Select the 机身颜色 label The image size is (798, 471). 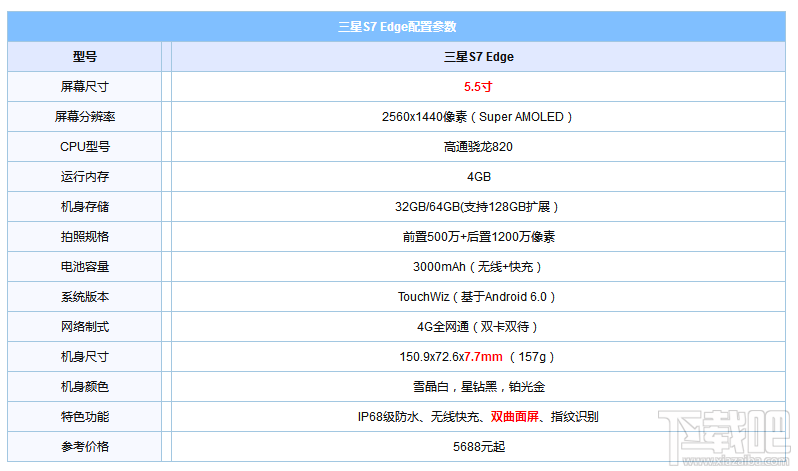(x=84, y=387)
